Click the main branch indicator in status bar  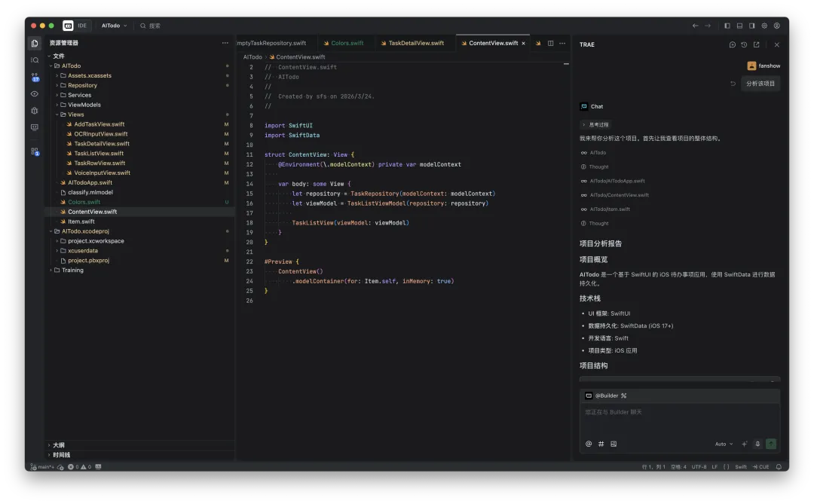point(42,466)
